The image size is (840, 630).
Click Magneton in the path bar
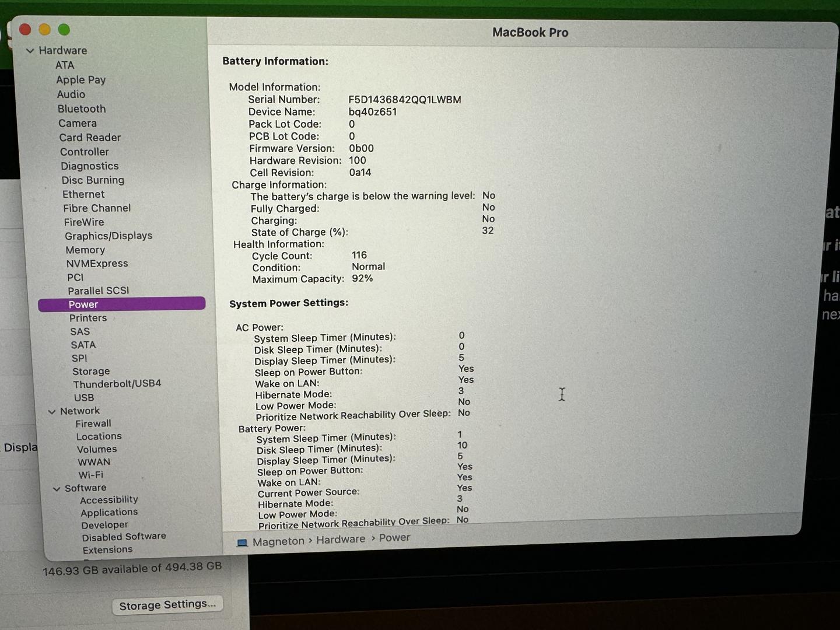pos(278,541)
